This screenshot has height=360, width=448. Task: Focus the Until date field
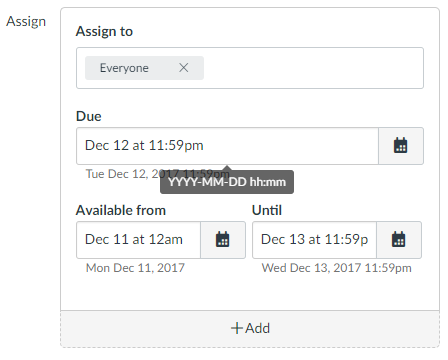(x=314, y=240)
